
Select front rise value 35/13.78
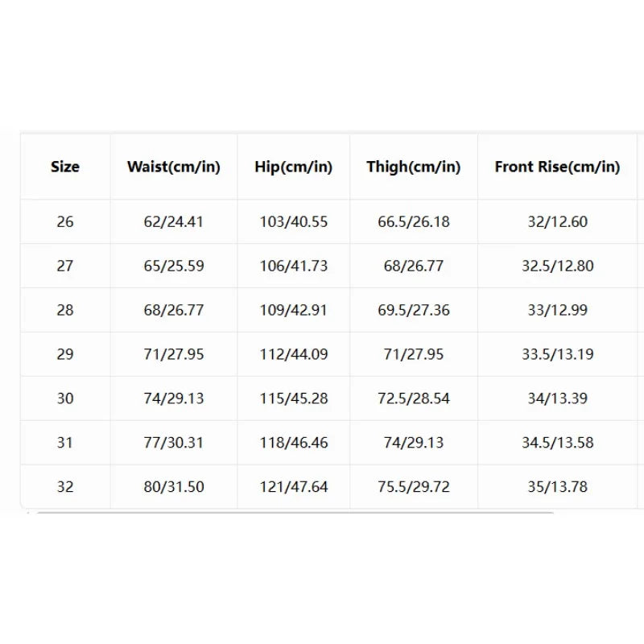[557, 487]
